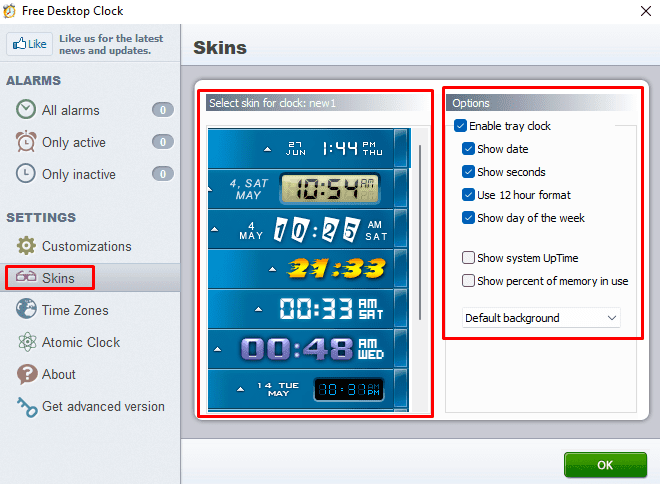660x484 pixels.
Task: Click the question mark About icon
Action: click(27, 374)
